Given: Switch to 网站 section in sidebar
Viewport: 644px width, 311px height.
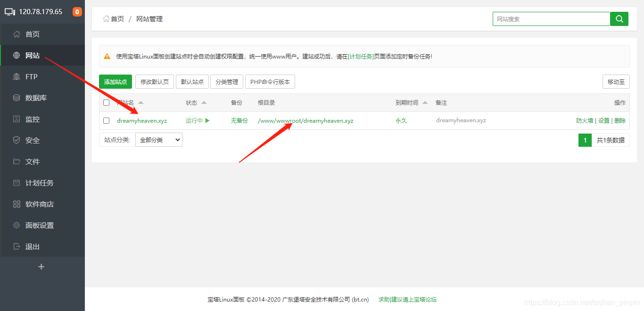Looking at the screenshot, I should [x=32, y=55].
